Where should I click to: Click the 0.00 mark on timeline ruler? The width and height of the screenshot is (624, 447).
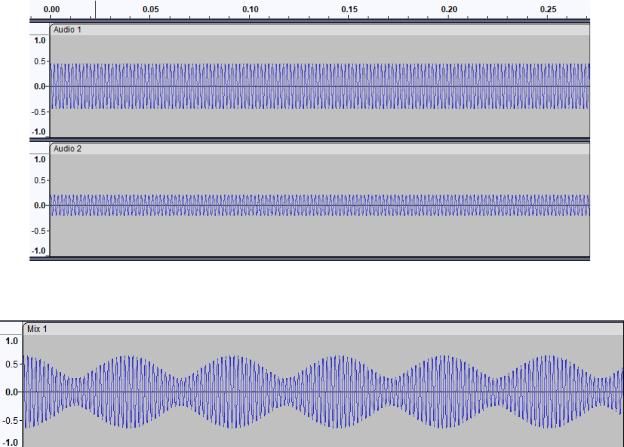51,9
